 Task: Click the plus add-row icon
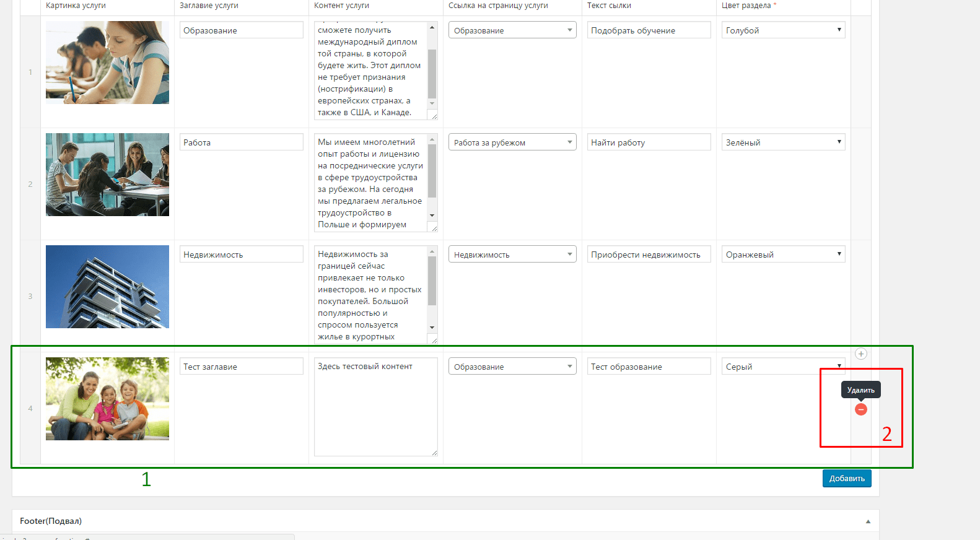click(x=860, y=354)
